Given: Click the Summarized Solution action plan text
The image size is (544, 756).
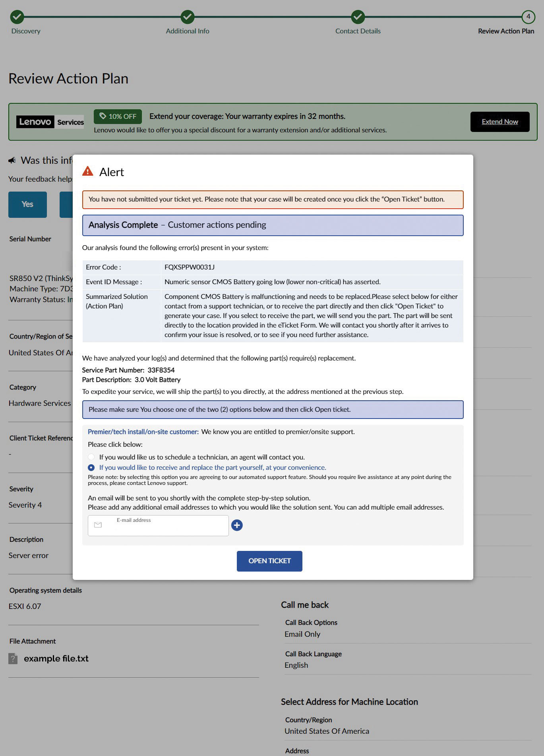Looking at the screenshot, I should 311,316.
